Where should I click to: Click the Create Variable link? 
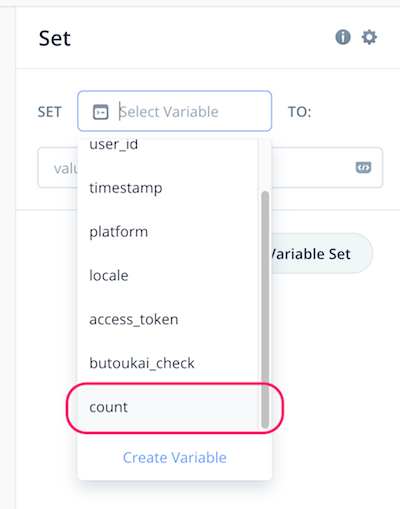tap(175, 457)
